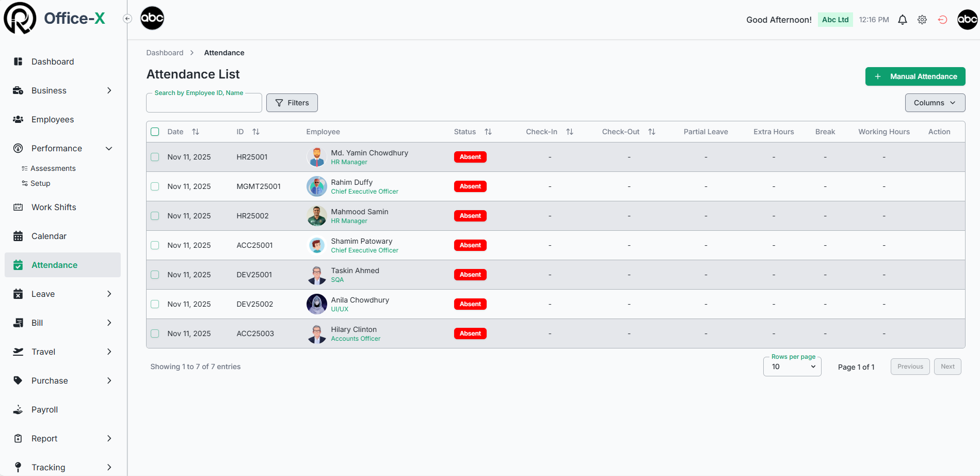Open settings via the gear icon
This screenshot has width=980, height=476.
[922, 20]
